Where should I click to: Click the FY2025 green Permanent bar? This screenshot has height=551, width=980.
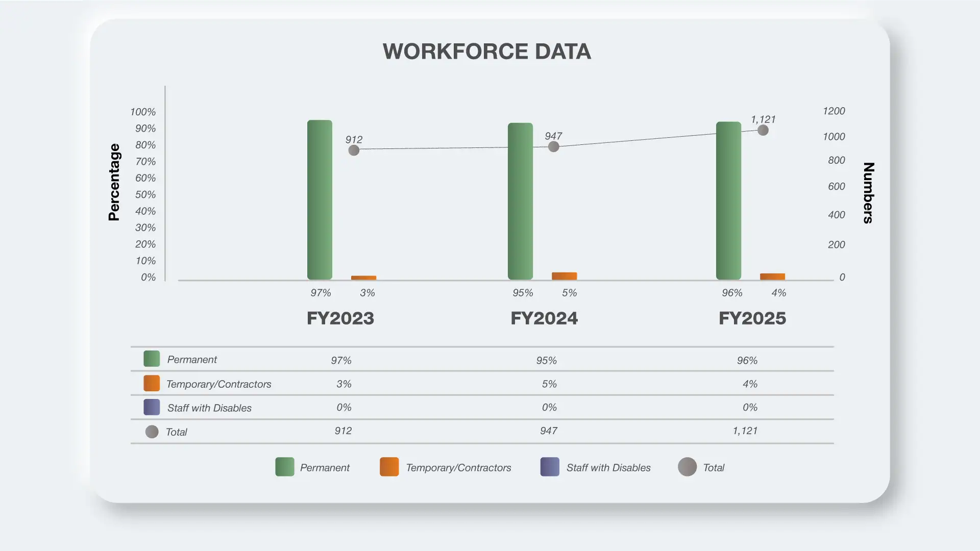(x=728, y=201)
